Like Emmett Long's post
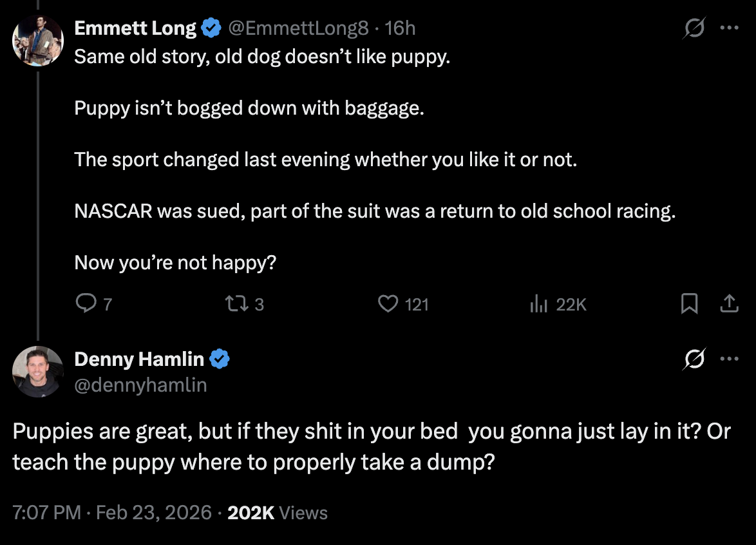 point(388,303)
